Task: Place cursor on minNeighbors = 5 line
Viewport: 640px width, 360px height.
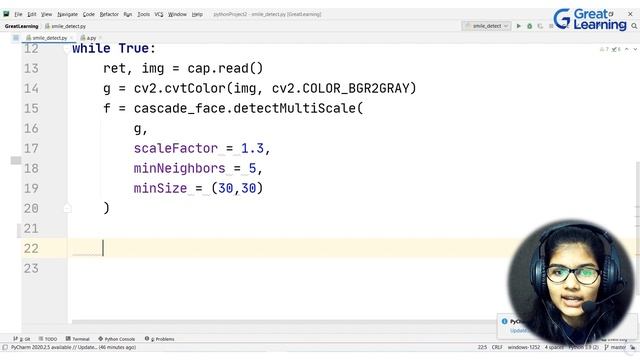Action: coord(198,168)
